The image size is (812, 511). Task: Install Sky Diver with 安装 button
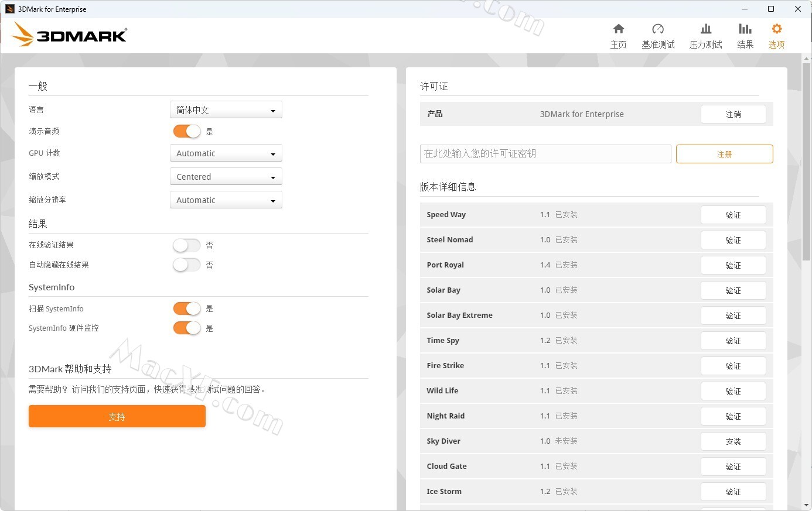[733, 441]
